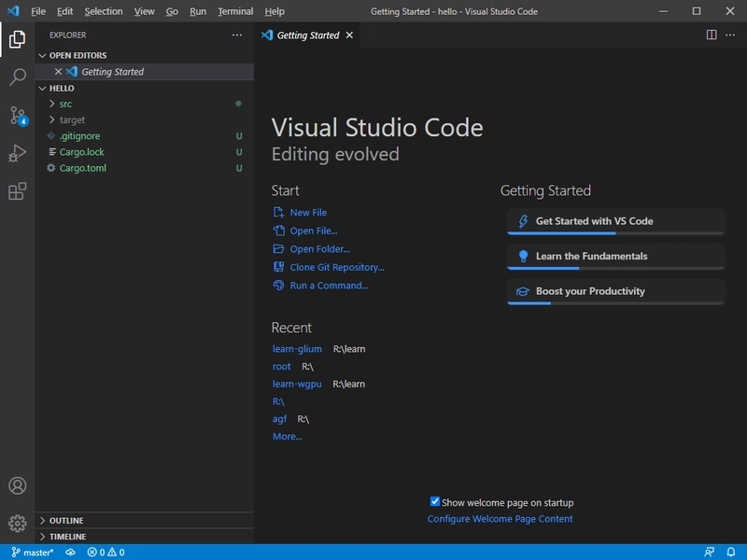The image size is (747, 560).
Task: Open the Extensions view
Action: (17, 191)
